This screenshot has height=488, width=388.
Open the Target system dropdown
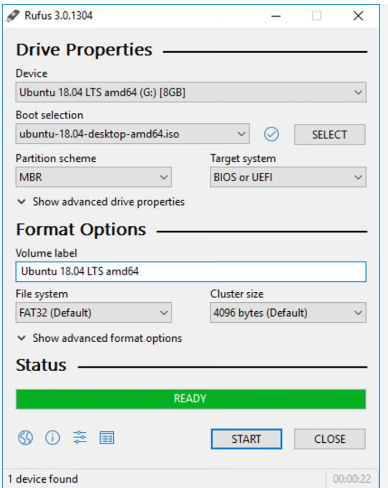(x=288, y=177)
